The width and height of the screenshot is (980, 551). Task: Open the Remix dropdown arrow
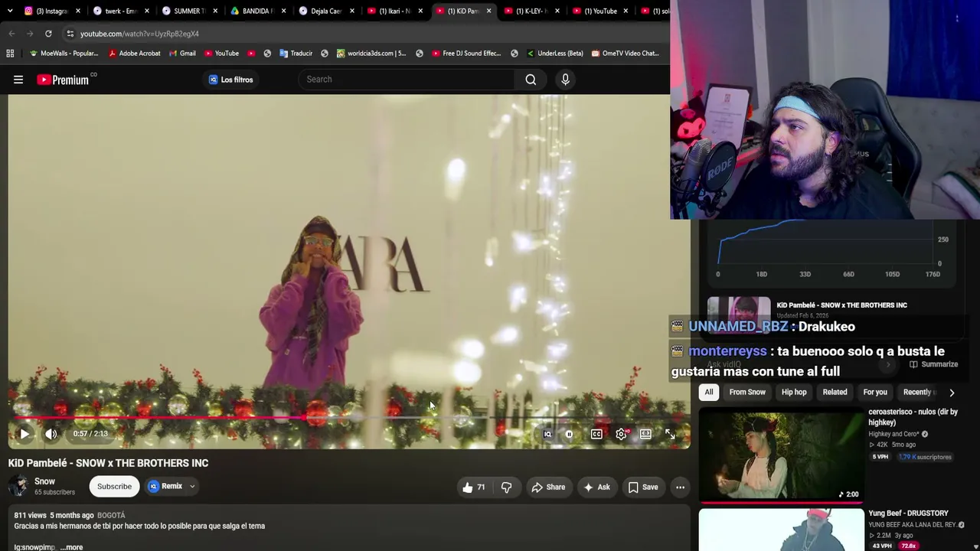[192, 486]
